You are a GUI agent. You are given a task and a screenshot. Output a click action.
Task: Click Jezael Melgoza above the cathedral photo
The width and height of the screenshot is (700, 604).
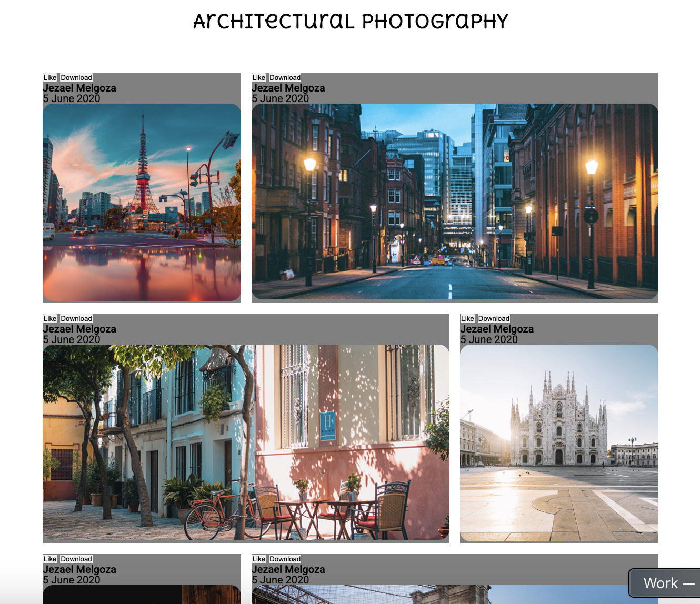click(497, 329)
